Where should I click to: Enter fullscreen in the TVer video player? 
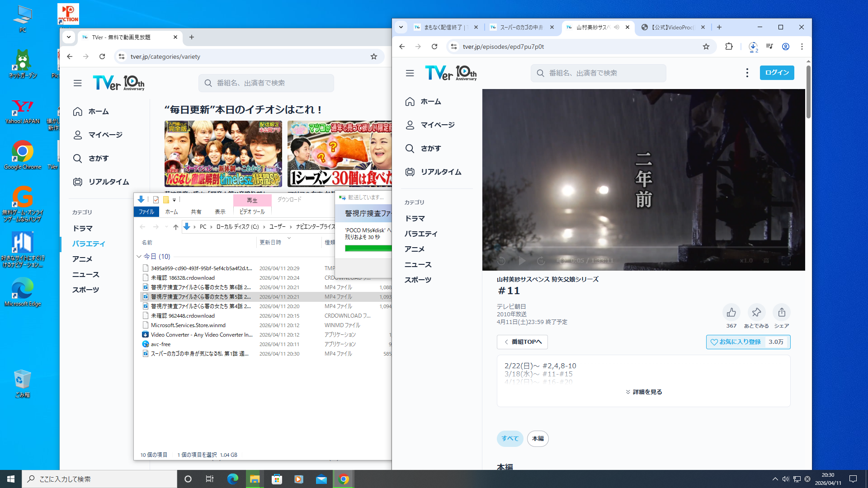click(x=786, y=261)
